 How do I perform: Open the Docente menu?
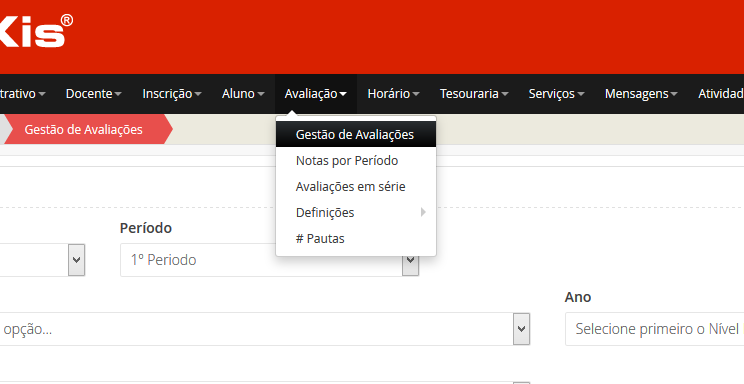point(93,94)
